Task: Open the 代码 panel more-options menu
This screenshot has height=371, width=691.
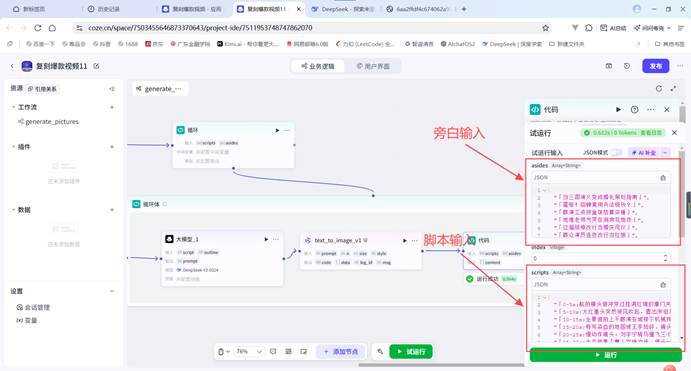Action: 650,109
